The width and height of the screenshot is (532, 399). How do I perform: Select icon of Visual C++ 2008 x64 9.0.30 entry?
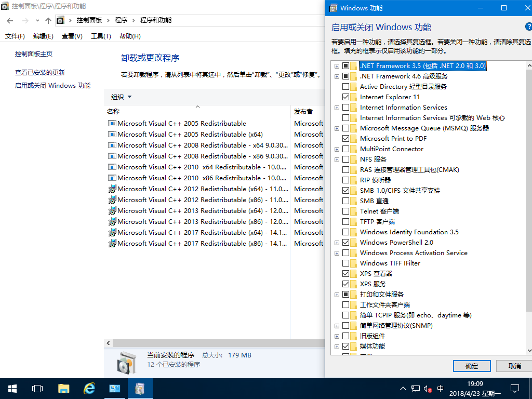(x=112, y=145)
